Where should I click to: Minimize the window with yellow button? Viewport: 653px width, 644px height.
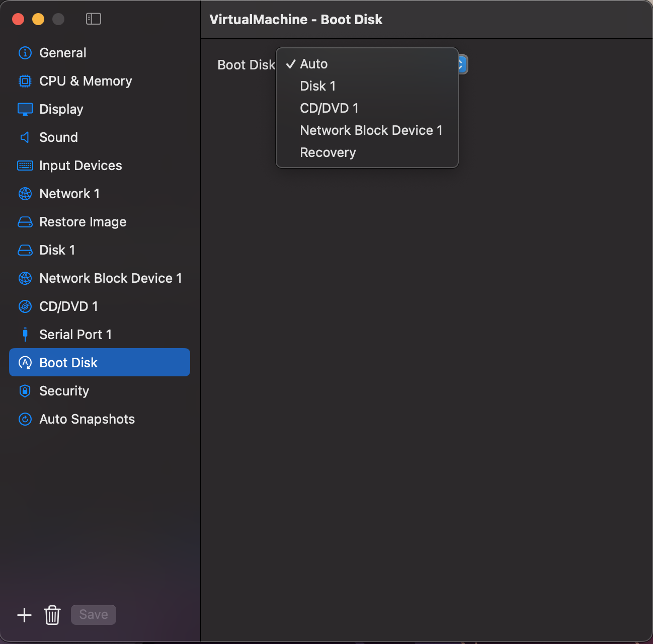(x=38, y=19)
